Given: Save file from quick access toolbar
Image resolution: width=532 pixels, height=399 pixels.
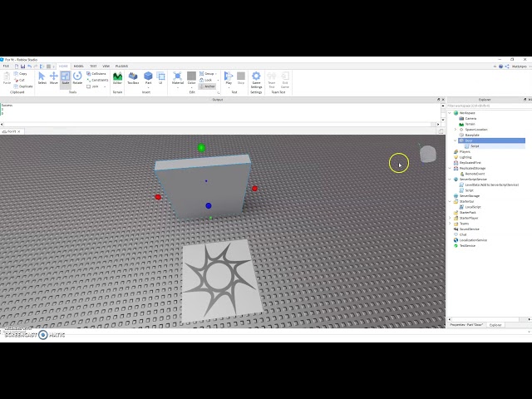Looking at the screenshot, I should click(22, 66).
